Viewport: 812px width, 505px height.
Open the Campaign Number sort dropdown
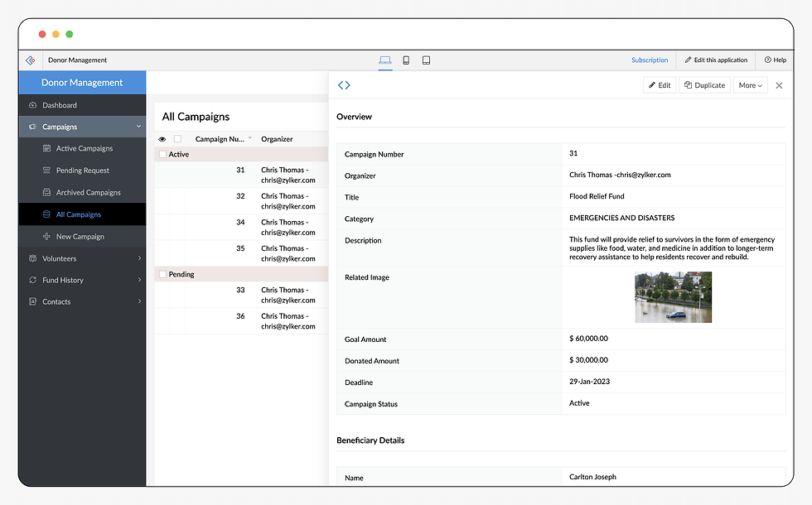point(250,138)
